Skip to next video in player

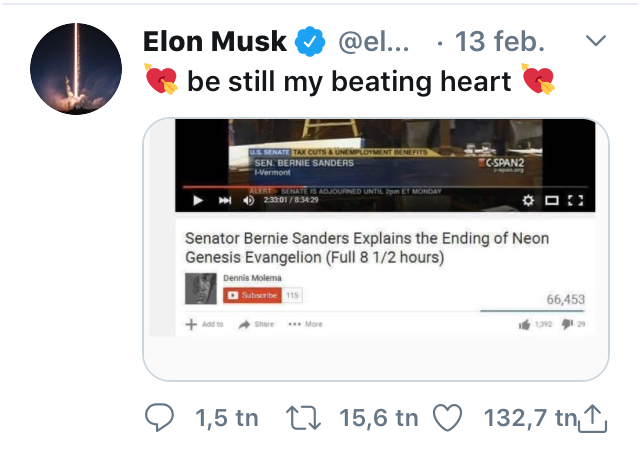pyautogui.click(x=222, y=200)
